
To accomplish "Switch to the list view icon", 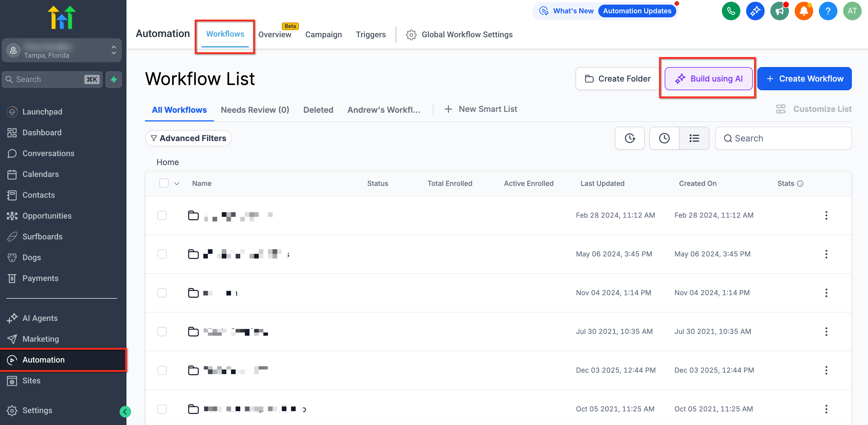I will pyautogui.click(x=694, y=138).
